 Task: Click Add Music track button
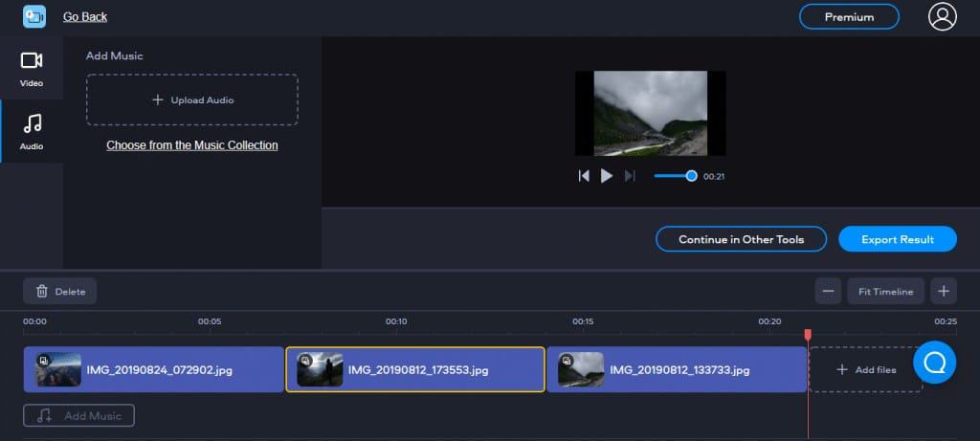78,416
